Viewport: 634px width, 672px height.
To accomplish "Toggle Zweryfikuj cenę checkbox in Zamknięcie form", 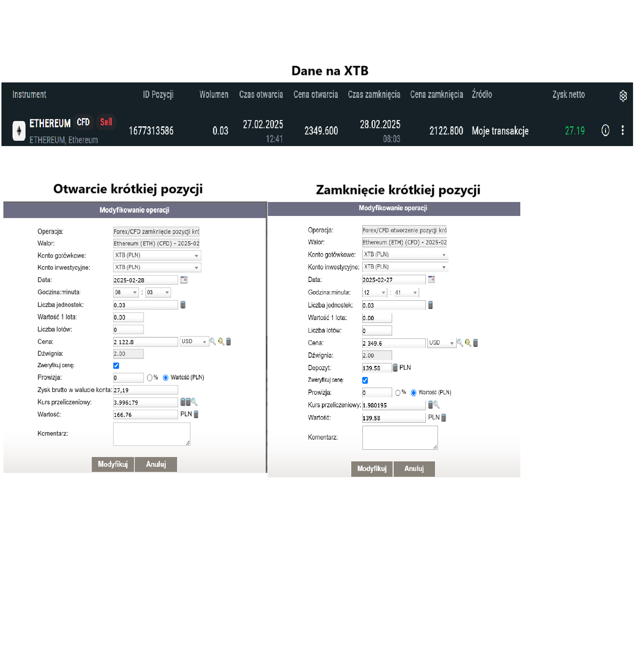I will tap(365, 380).
